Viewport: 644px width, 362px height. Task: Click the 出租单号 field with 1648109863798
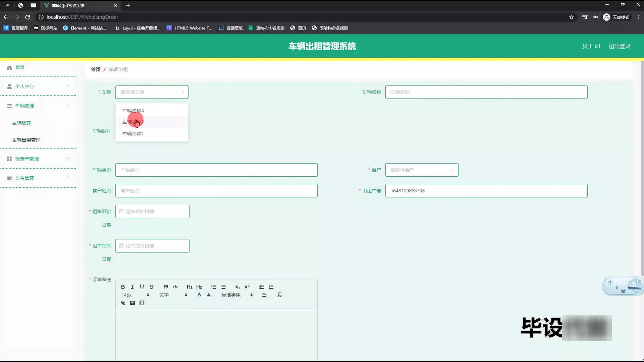(x=486, y=191)
